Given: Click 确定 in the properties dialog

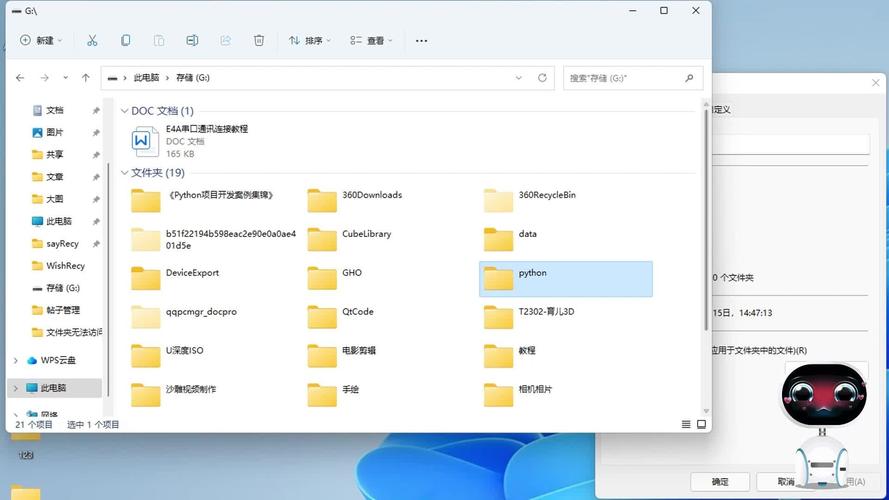Looking at the screenshot, I should (720, 482).
